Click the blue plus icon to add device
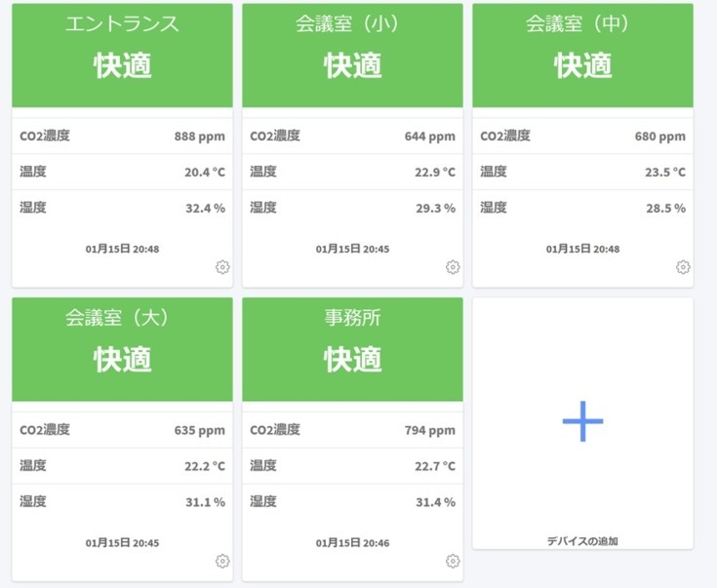 tap(582, 421)
